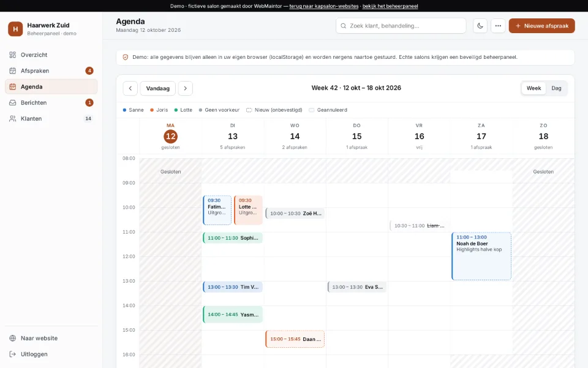Click Uitloggen in the sidebar

tap(51, 354)
